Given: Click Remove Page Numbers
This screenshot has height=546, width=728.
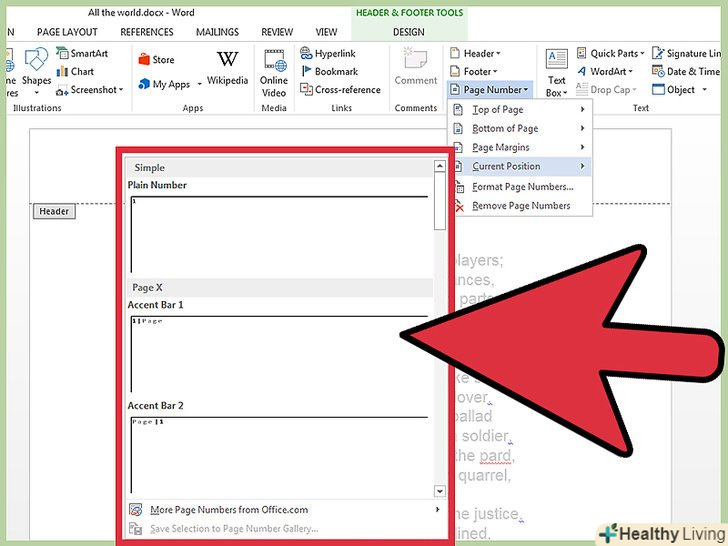Looking at the screenshot, I should (520, 206).
